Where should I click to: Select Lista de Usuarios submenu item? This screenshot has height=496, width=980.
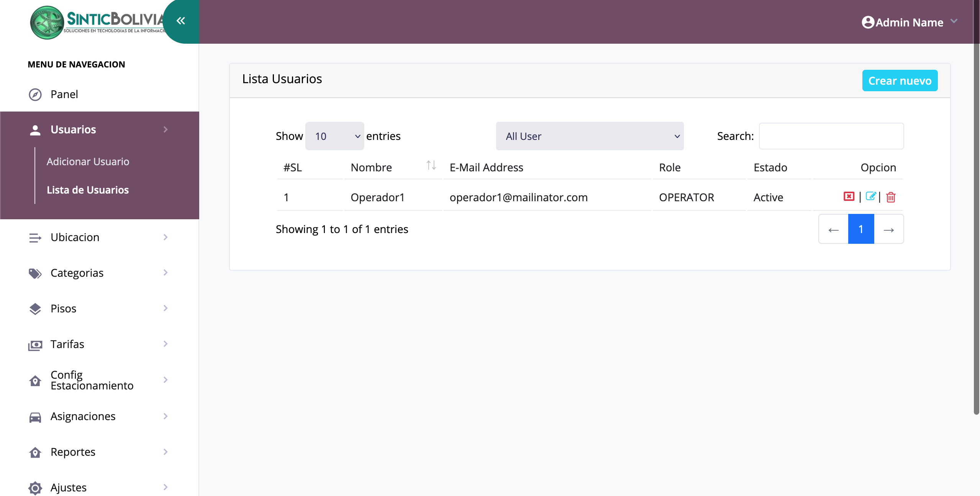tap(88, 190)
